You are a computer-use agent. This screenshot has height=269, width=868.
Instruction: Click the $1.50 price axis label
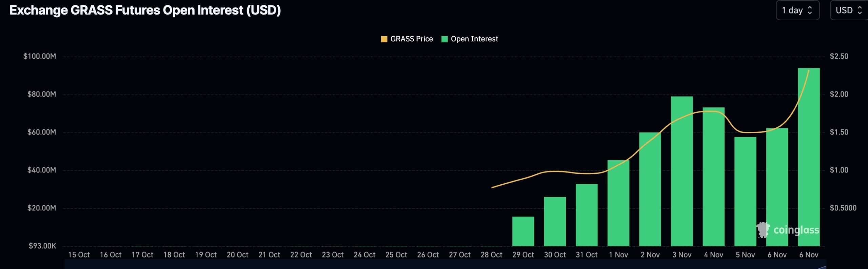coord(839,132)
